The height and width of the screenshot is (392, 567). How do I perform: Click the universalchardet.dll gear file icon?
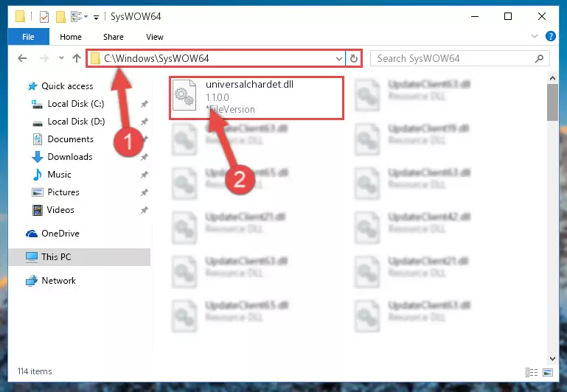184,95
